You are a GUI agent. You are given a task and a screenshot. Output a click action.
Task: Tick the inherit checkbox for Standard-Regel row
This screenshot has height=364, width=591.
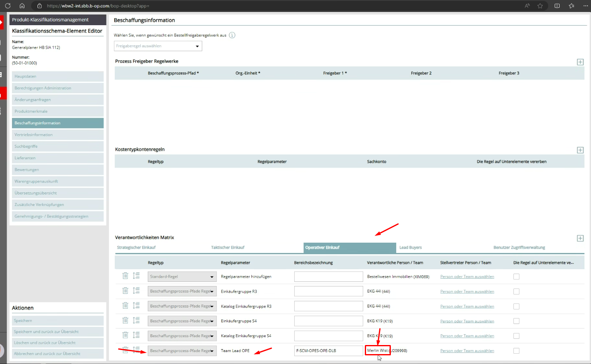516,277
